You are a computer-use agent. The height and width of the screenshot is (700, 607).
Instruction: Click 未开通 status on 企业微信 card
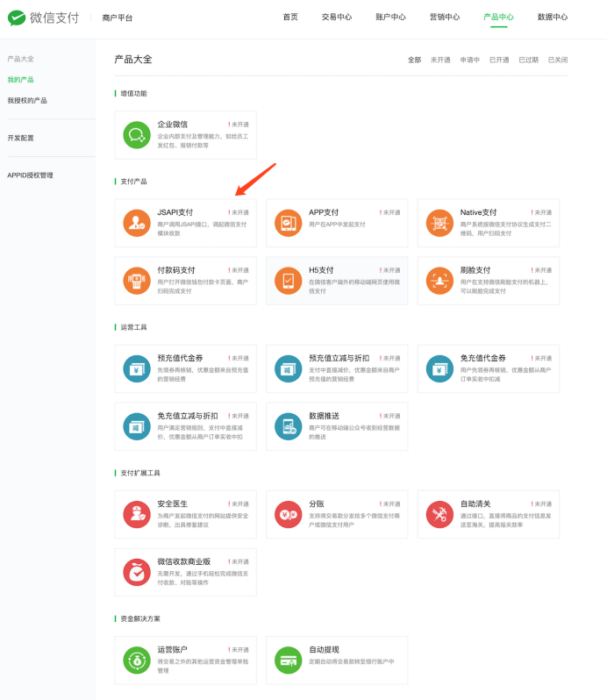click(x=239, y=125)
